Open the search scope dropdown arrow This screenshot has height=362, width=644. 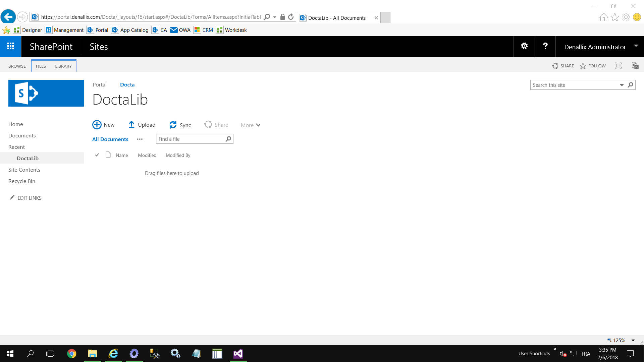click(622, 85)
